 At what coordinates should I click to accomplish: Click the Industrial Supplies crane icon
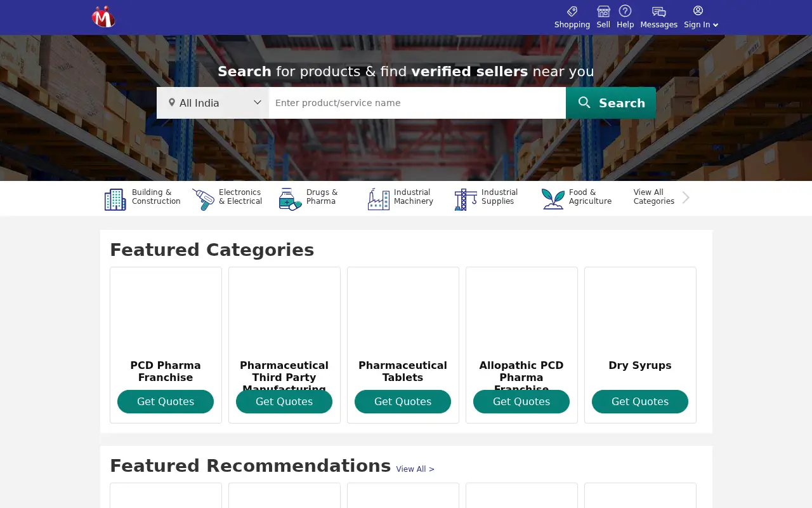pyautogui.click(x=466, y=199)
